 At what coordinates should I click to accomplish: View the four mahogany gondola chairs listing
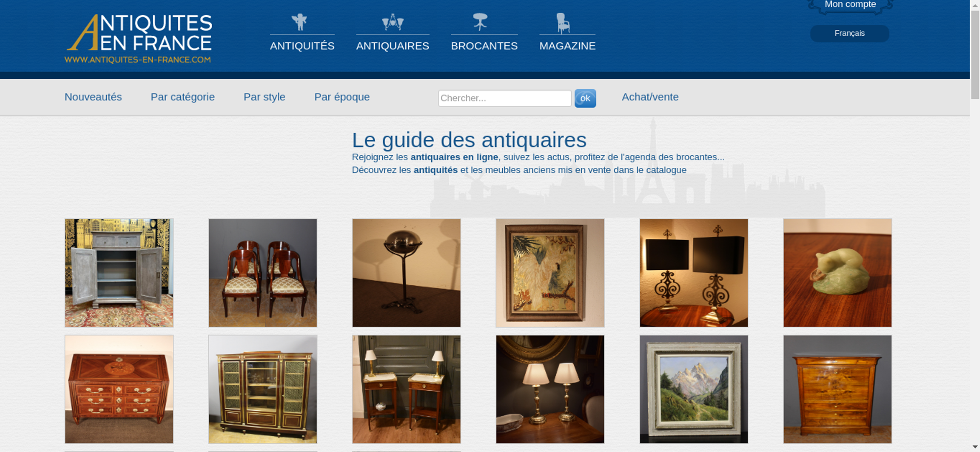click(263, 273)
